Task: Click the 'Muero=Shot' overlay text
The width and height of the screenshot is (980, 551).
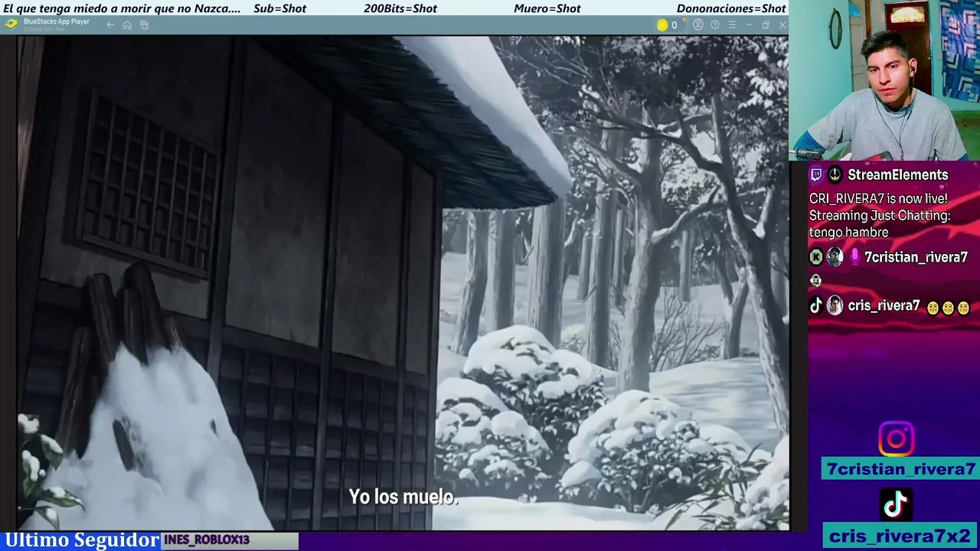Action: point(547,8)
